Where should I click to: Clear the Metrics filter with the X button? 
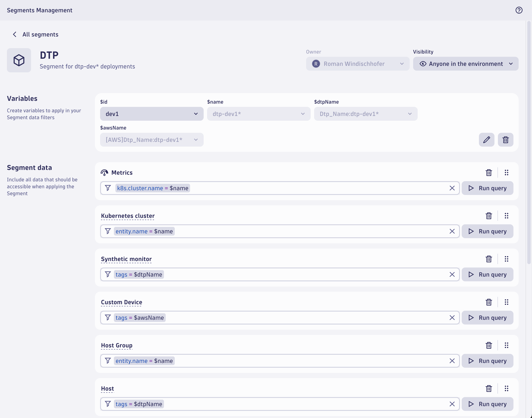point(452,188)
